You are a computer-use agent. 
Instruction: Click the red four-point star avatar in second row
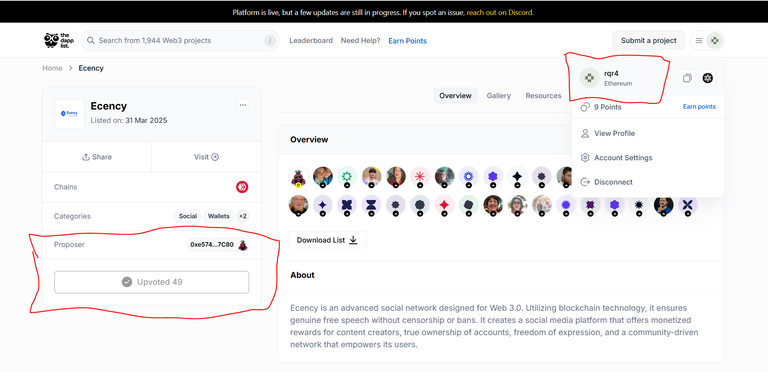coord(444,206)
